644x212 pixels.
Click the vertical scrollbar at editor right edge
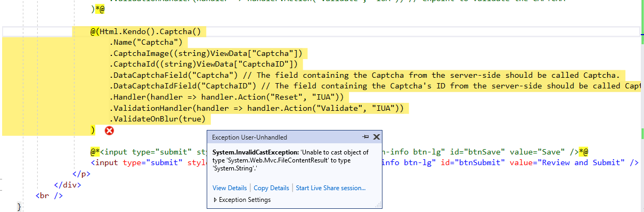click(641, 106)
